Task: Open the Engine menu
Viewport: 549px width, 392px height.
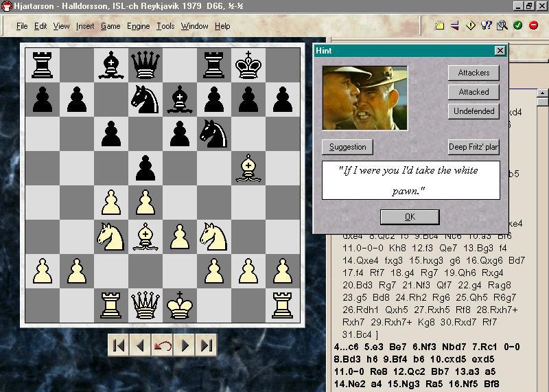Action: click(x=138, y=26)
